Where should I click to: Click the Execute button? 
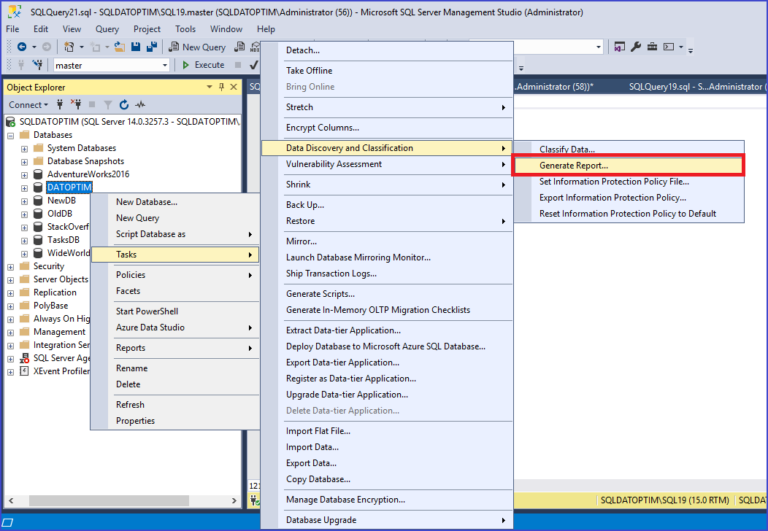point(203,65)
